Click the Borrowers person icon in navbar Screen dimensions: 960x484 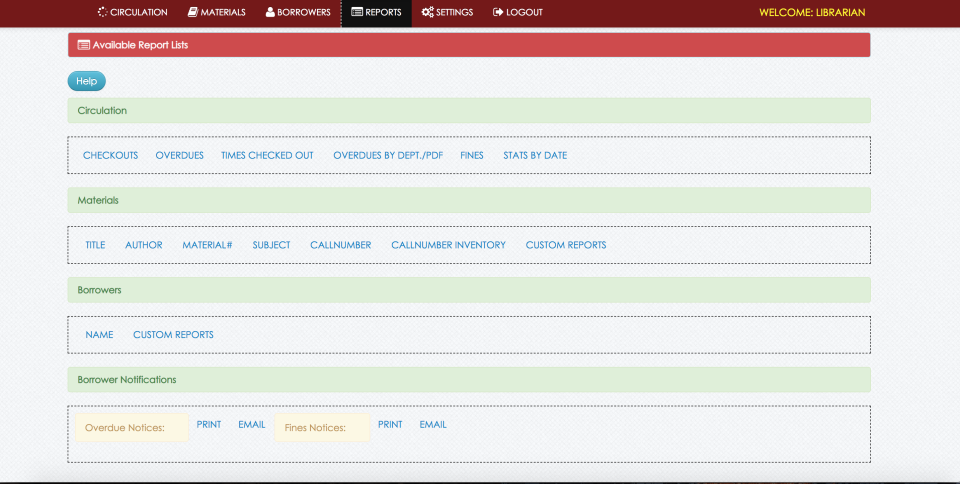click(270, 12)
